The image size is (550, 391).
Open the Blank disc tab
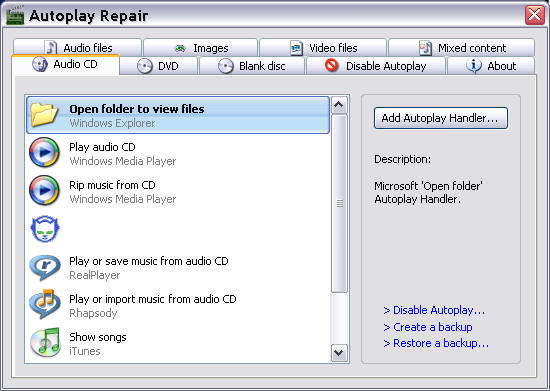(x=251, y=66)
